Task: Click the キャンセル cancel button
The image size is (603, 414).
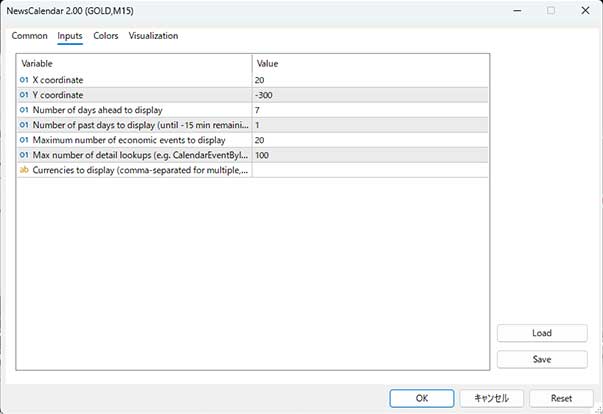Action: pyautogui.click(x=491, y=398)
